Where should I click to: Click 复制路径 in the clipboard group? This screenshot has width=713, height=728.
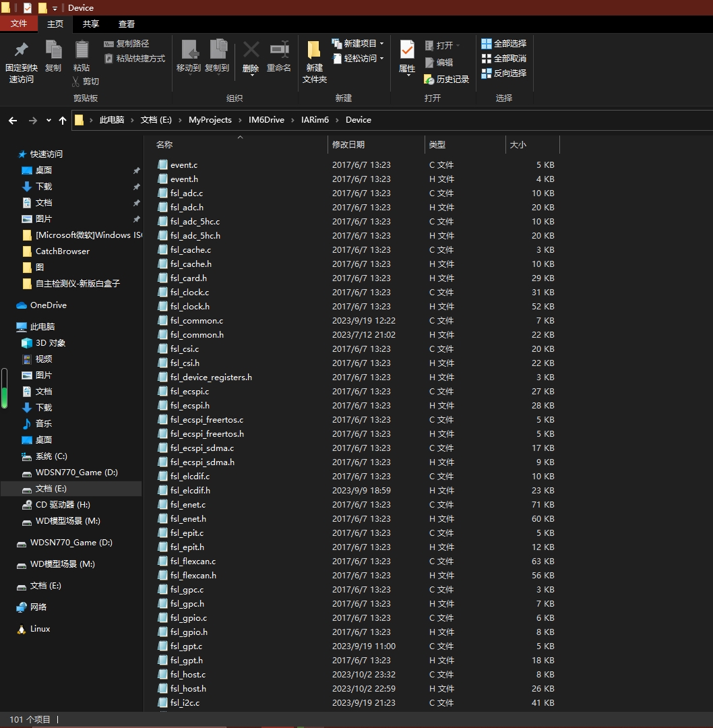[x=126, y=44]
